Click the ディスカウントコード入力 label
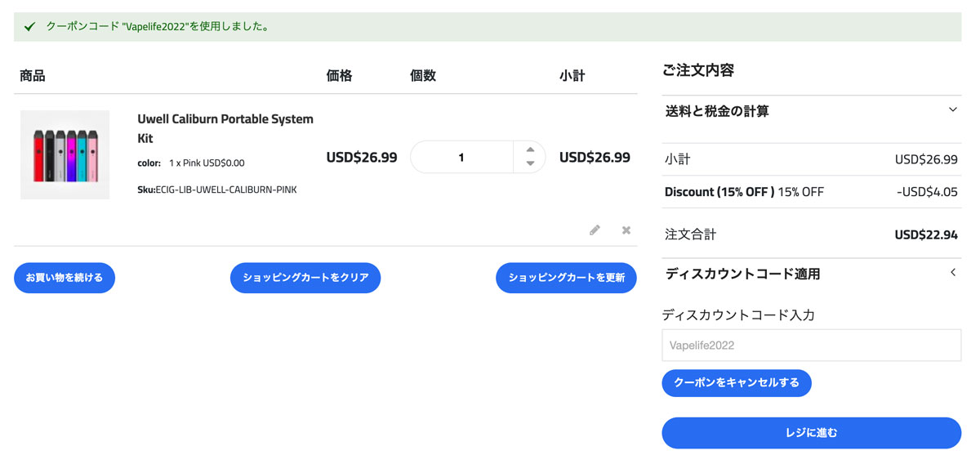 (738, 315)
